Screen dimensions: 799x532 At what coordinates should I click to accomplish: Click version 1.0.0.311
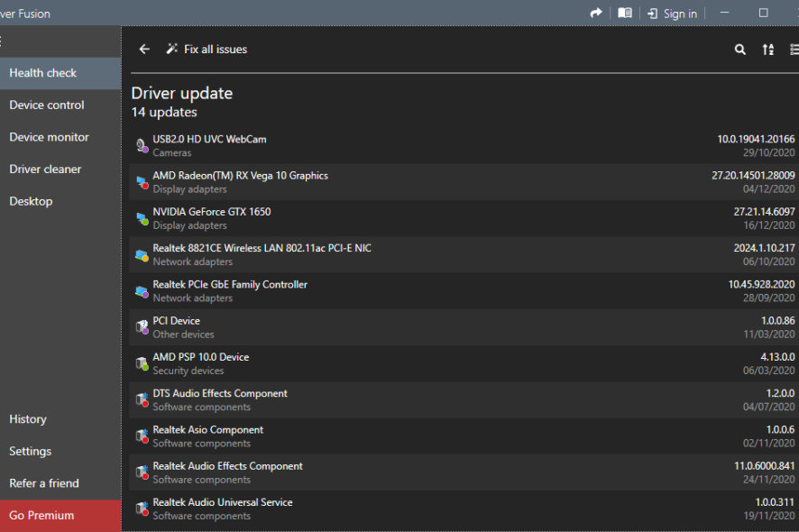tap(775, 502)
